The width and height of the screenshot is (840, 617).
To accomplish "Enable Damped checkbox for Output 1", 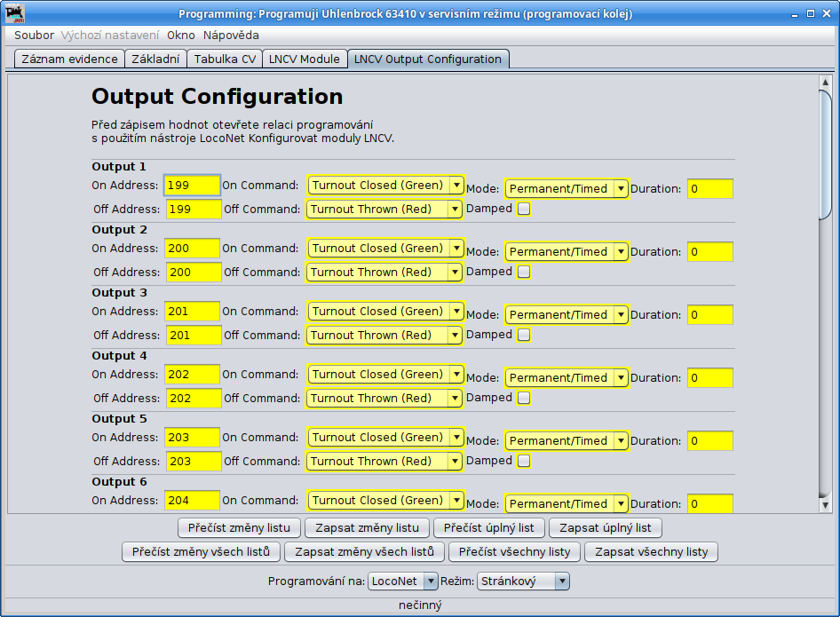I will click(x=524, y=209).
